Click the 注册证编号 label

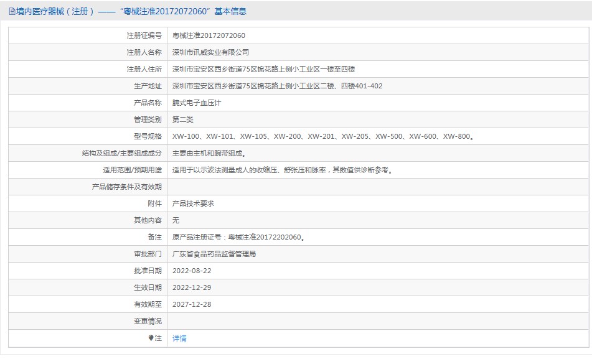click(144, 35)
